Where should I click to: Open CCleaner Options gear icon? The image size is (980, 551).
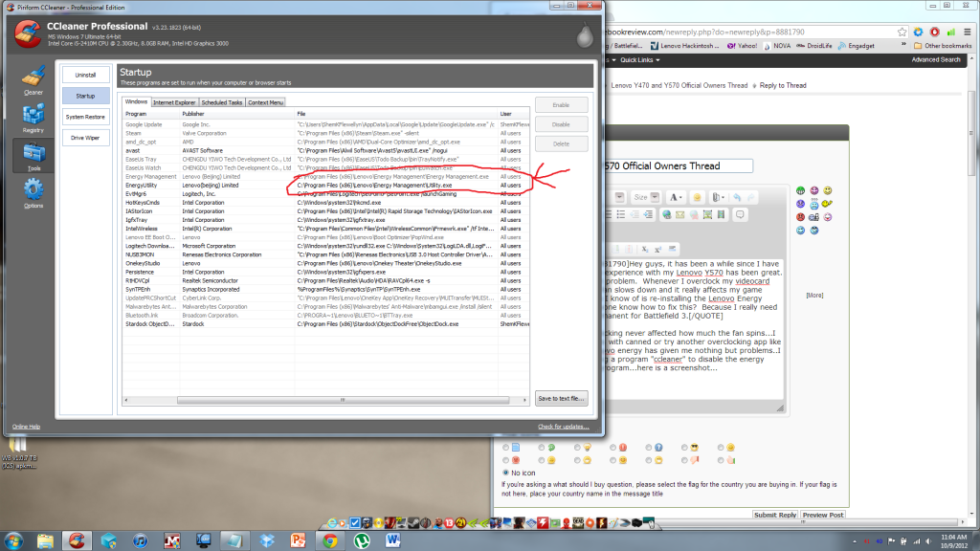pos(33,193)
